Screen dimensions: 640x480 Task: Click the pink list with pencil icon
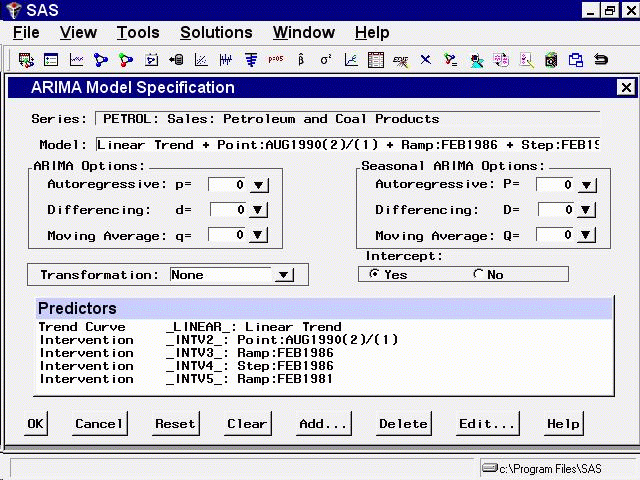[x=527, y=60]
